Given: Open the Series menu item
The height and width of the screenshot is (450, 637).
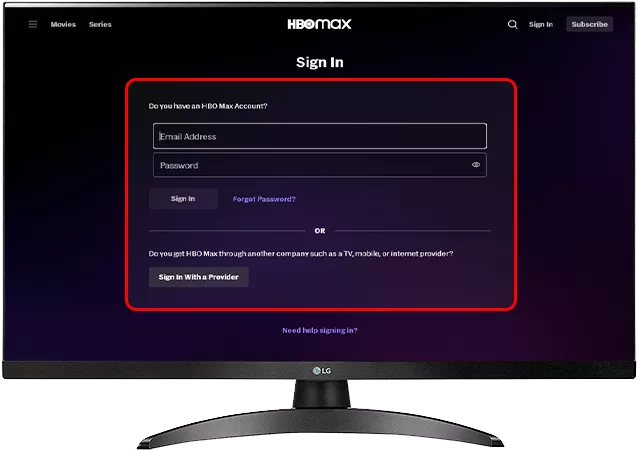Looking at the screenshot, I should pos(100,24).
